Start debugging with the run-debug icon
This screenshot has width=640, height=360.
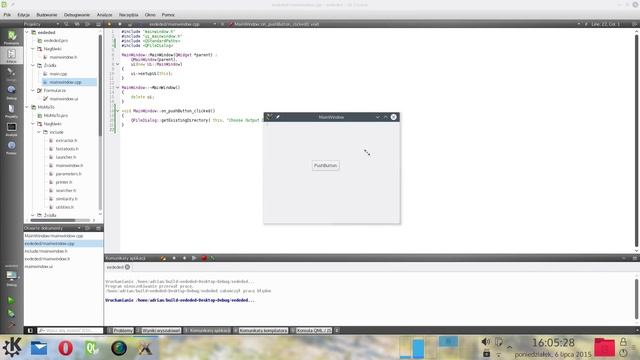tap(11, 313)
